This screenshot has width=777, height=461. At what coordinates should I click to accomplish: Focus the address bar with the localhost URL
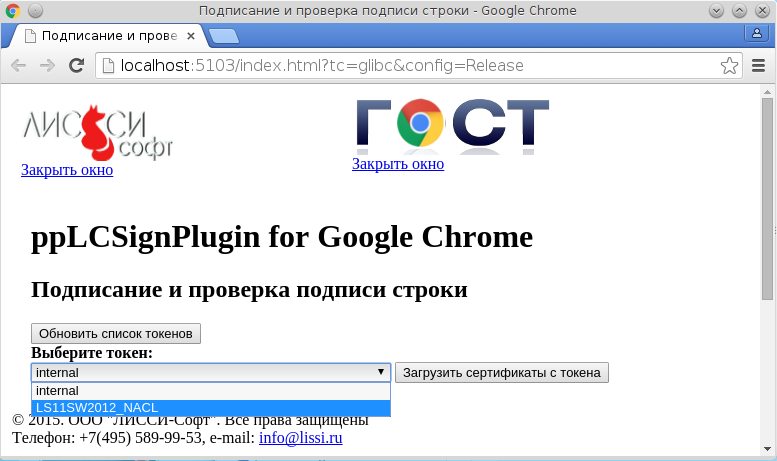[x=419, y=65]
